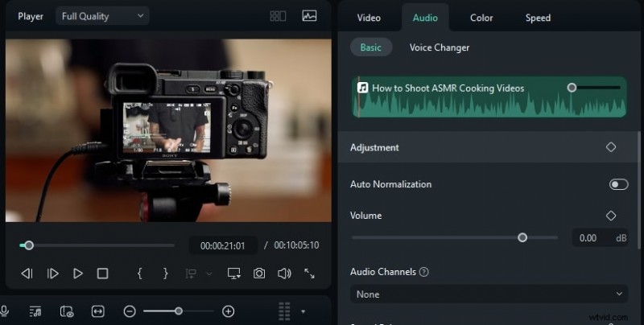Viewport: 644px width, 325px height.
Task: Add keyframe for Adjustment section
Action: pos(611,147)
